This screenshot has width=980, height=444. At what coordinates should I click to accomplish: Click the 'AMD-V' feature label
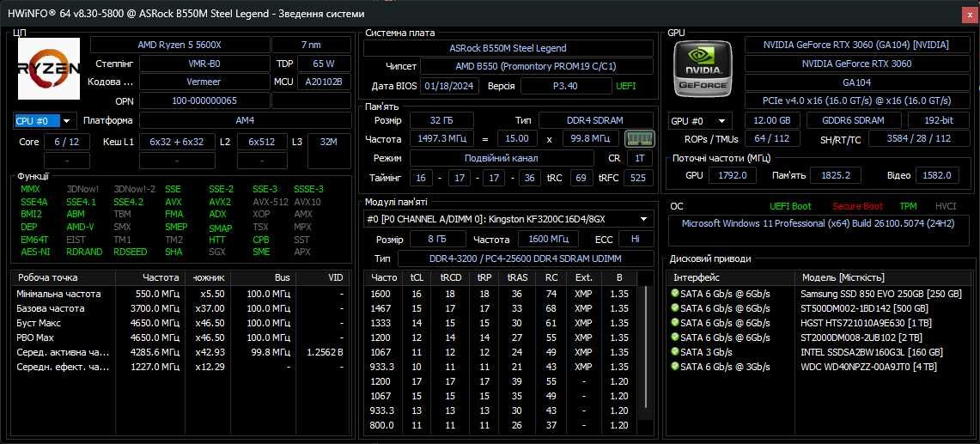(80, 227)
